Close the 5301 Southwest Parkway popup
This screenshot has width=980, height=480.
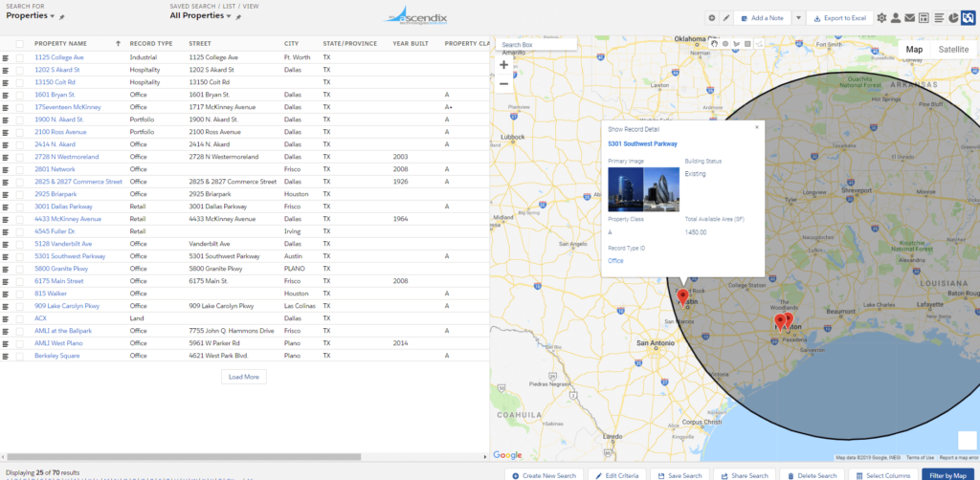[x=757, y=127]
